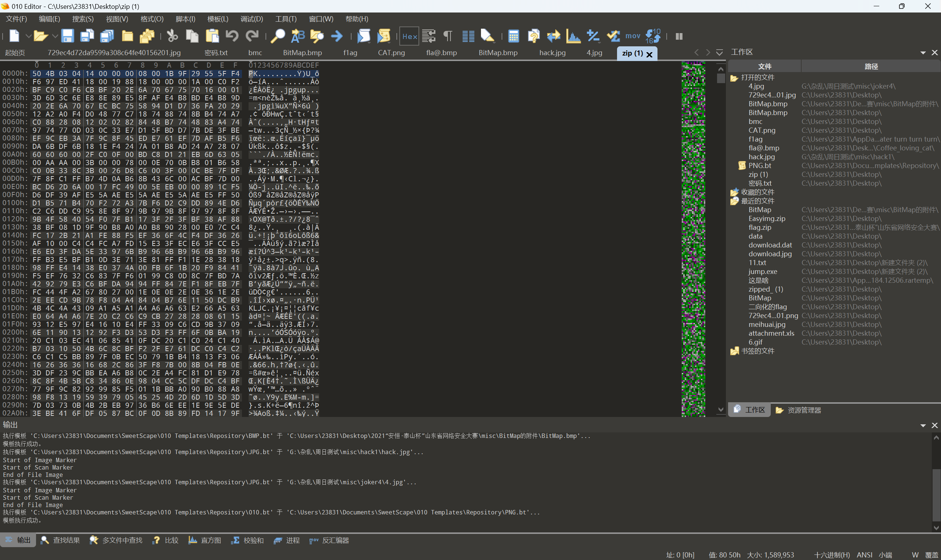941x560 pixels.
Task: Save the file with the floppy disk icon
Action: point(68,36)
